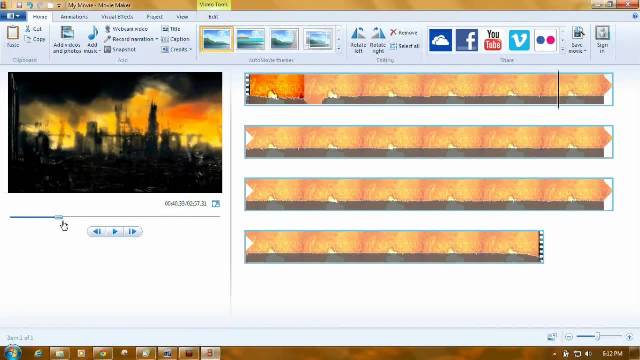Click the volume icon in system tray

tap(588, 353)
